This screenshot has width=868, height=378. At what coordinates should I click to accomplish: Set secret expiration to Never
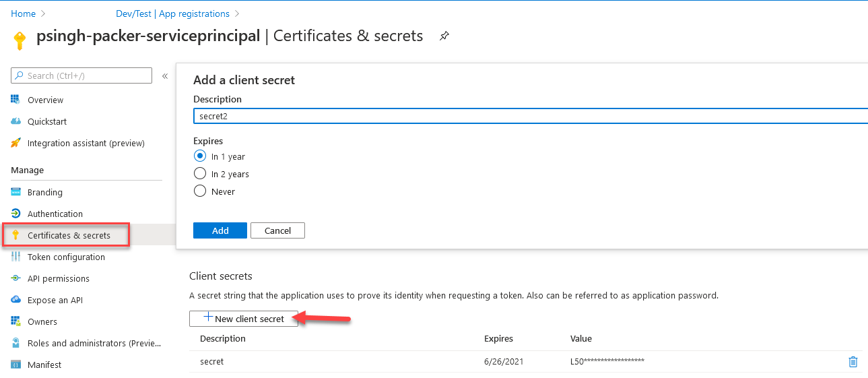pos(200,191)
